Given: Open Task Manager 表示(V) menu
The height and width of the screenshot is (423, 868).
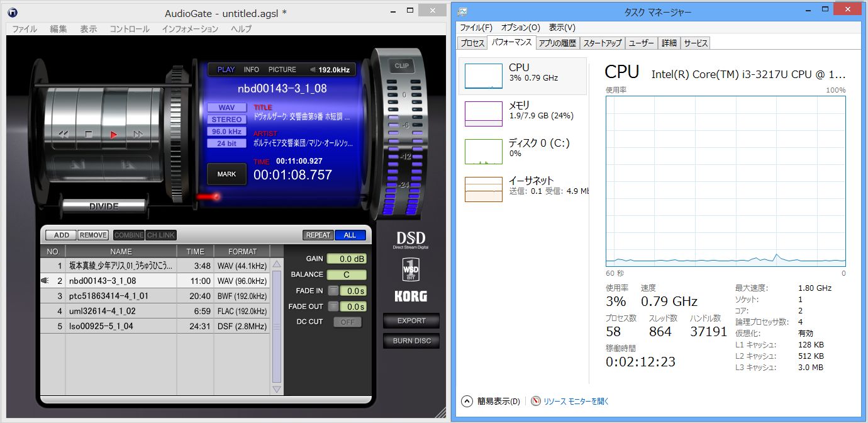Looking at the screenshot, I should pyautogui.click(x=562, y=28).
